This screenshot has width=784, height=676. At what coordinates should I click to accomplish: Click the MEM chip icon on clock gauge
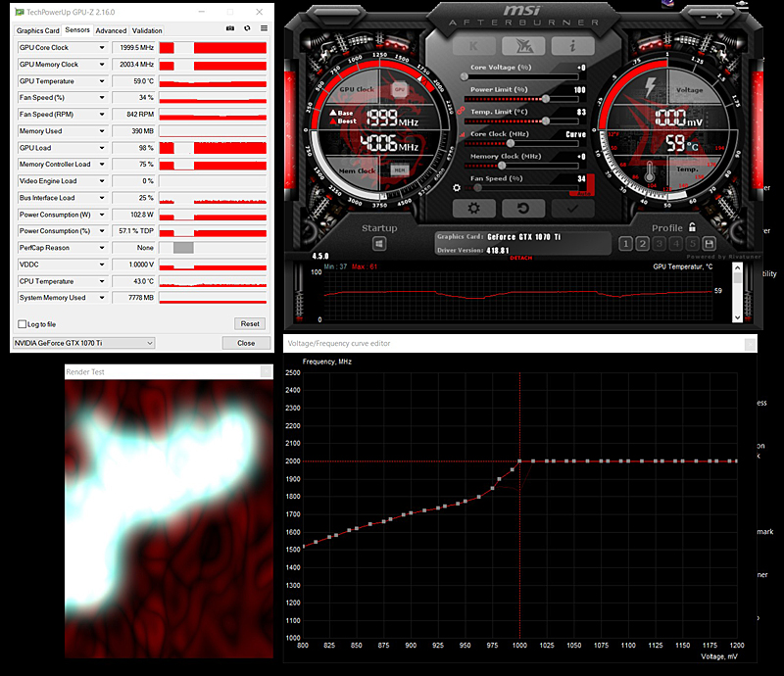tap(400, 170)
